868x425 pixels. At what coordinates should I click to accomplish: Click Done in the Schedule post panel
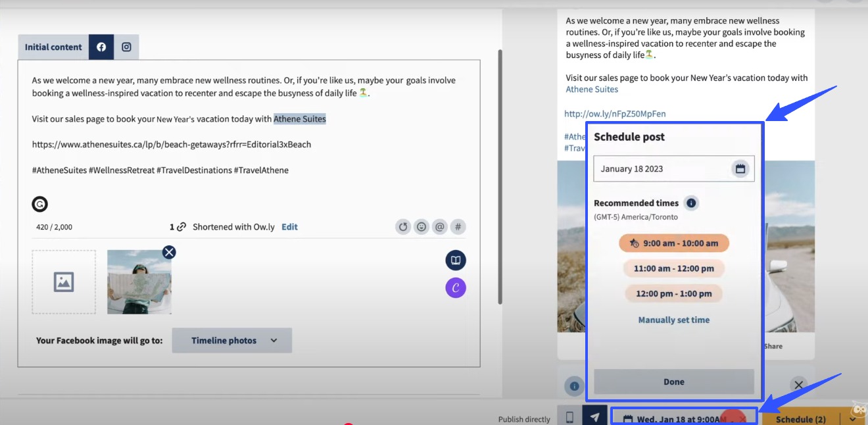click(673, 381)
